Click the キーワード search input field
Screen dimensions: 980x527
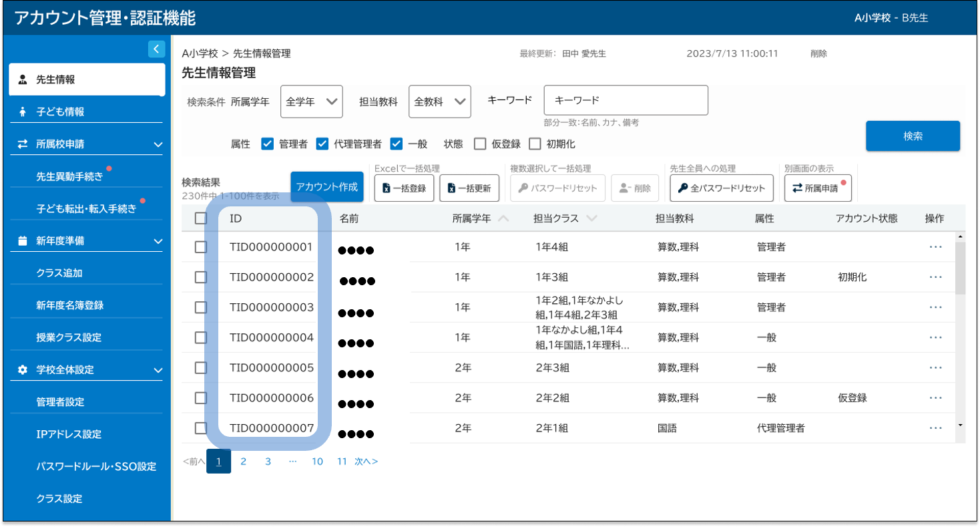626,100
